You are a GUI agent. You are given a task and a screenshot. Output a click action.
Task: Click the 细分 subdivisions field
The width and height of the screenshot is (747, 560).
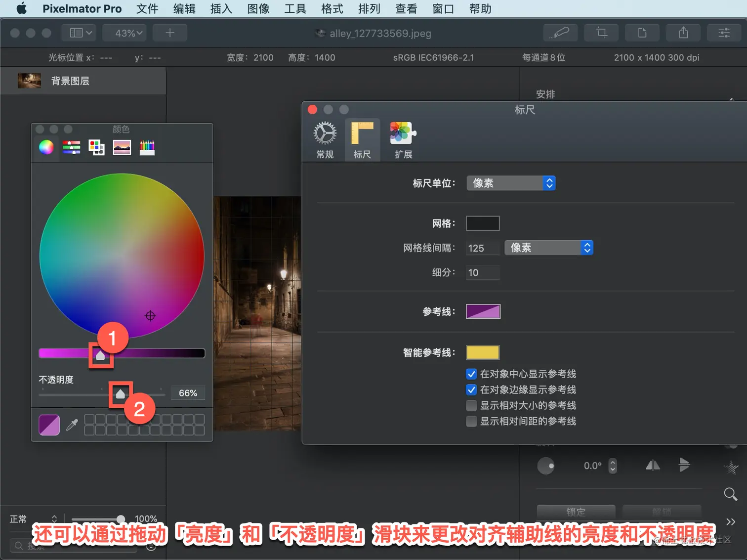tap(483, 273)
